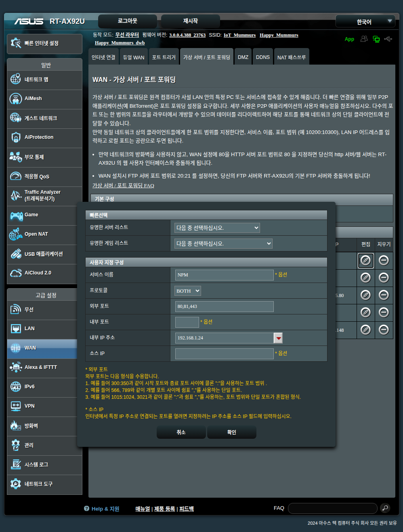Click the USB status icon in the header
Image resolution: width=403 pixels, height=532 pixels.
coord(388,39)
